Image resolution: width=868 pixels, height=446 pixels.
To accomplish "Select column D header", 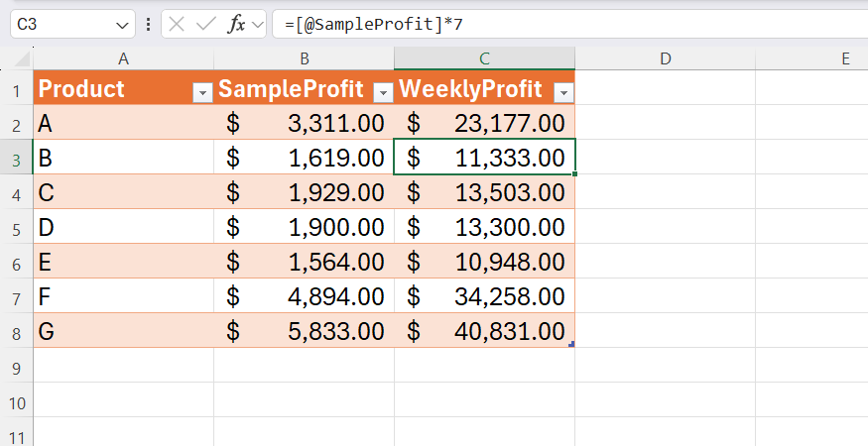I will coord(665,58).
